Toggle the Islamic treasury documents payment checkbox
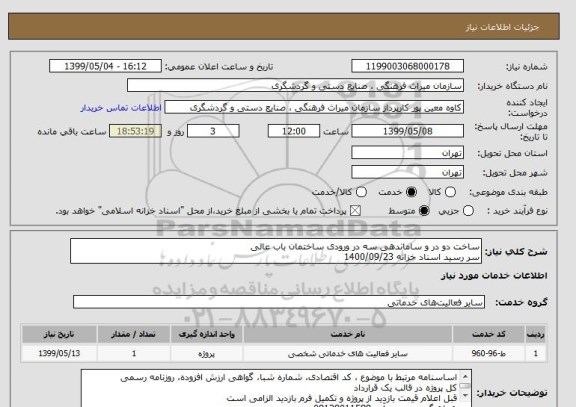 tap(355, 211)
